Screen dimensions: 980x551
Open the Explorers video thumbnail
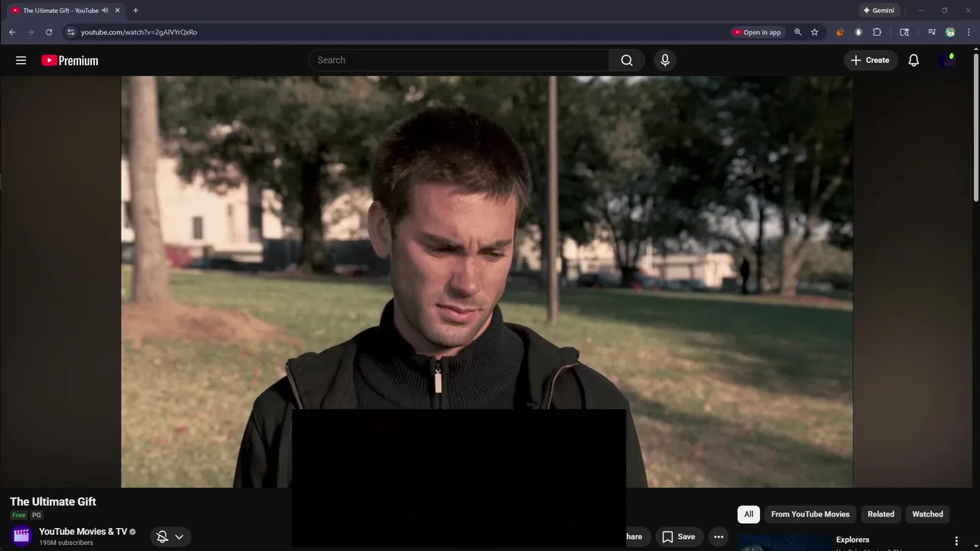(x=785, y=543)
